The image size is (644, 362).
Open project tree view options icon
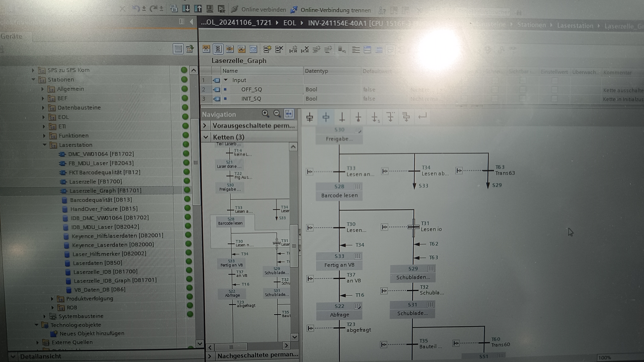point(178,49)
